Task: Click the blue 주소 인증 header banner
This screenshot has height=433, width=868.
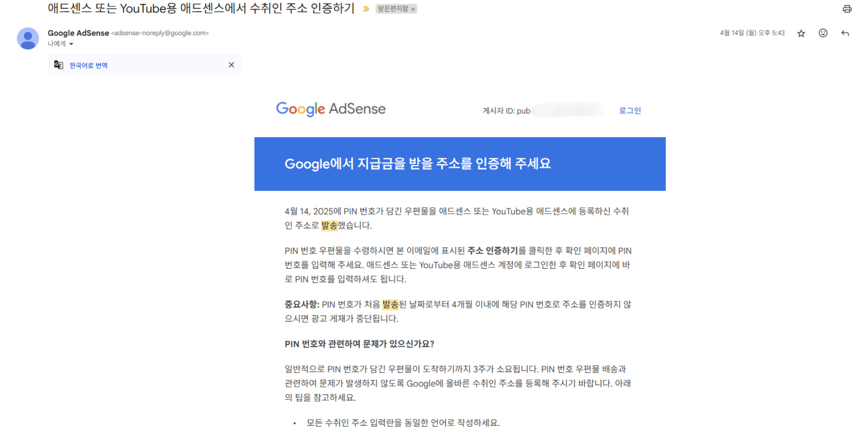Action: click(x=460, y=163)
